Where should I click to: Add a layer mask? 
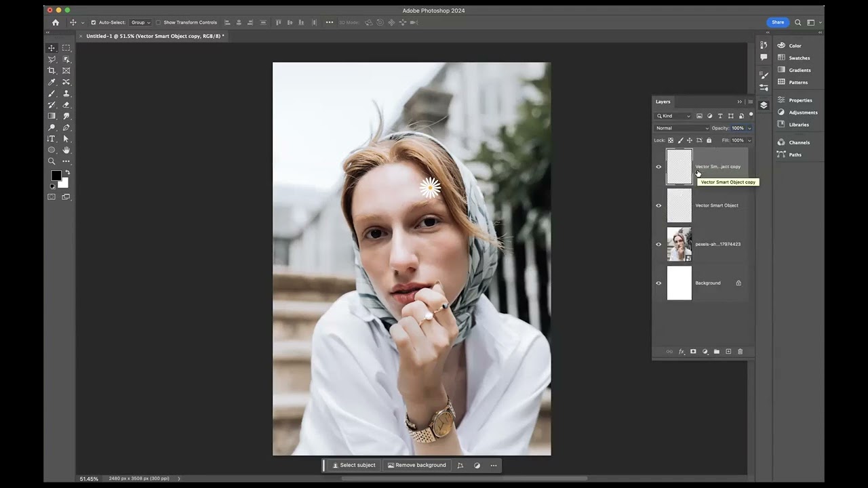pos(693,352)
